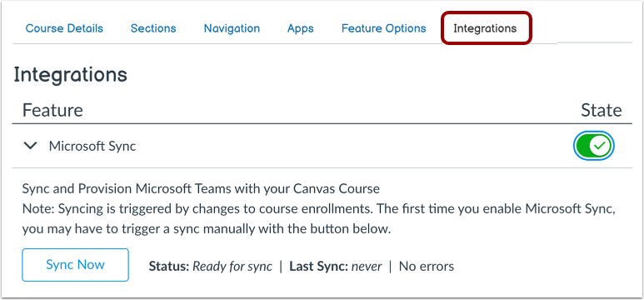This screenshot has width=644, height=300.
Task: Go to the Navigation tab
Action: point(232,28)
